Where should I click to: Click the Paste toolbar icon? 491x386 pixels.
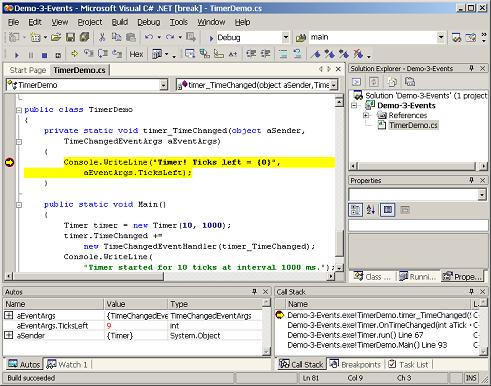click(x=131, y=37)
